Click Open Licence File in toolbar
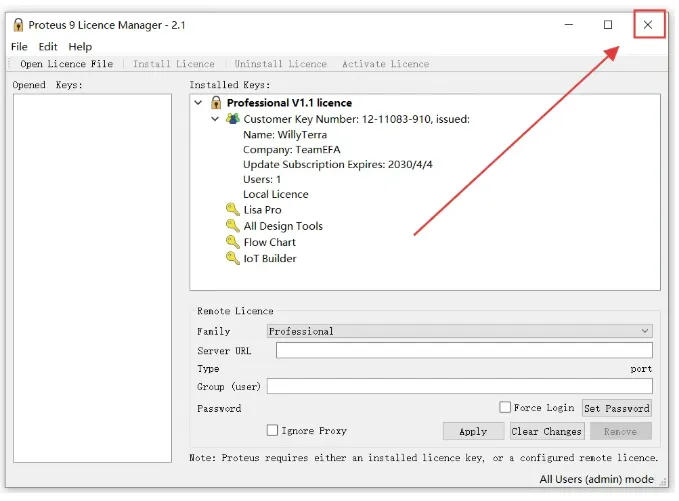This screenshot has height=501, width=679. [66, 64]
